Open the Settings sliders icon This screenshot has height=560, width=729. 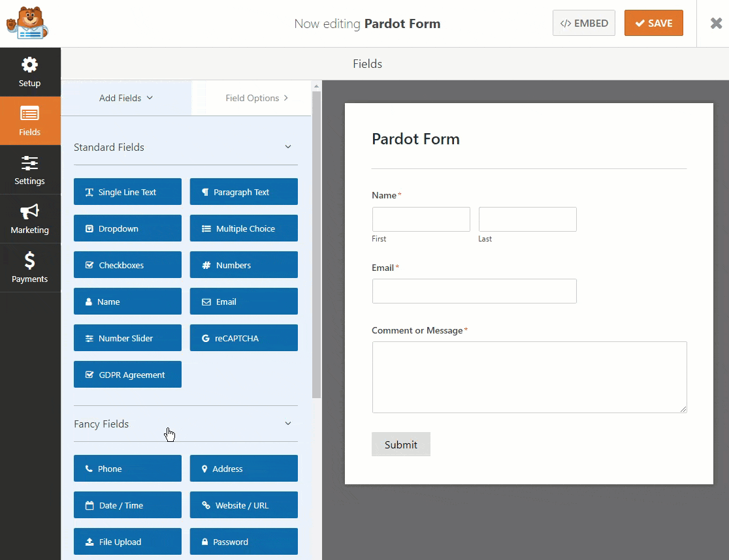29,163
